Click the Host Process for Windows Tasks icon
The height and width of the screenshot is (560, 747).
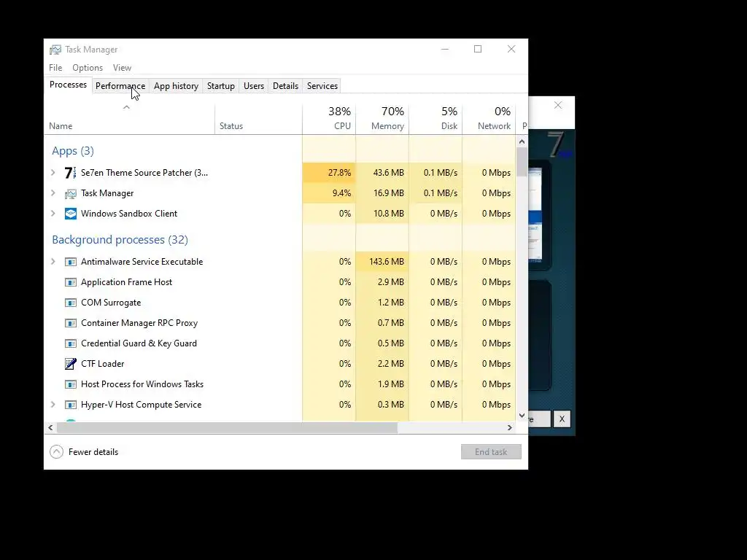click(x=71, y=384)
